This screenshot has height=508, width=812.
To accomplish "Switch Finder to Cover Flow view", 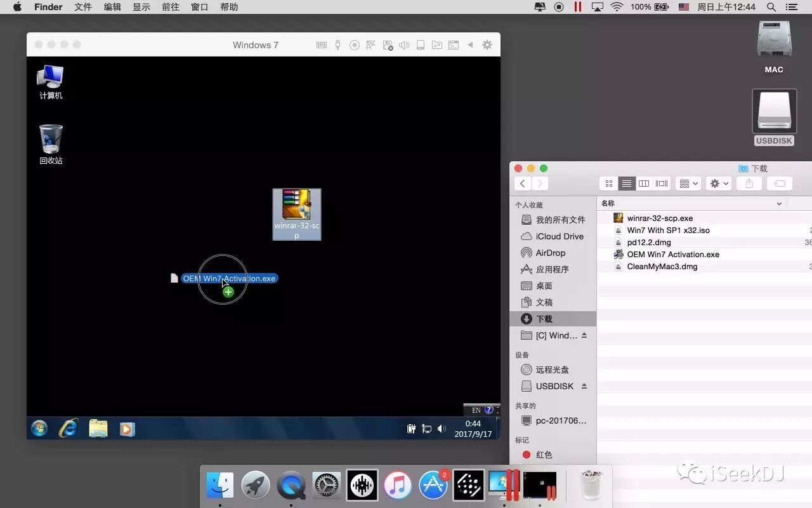I will click(662, 184).
